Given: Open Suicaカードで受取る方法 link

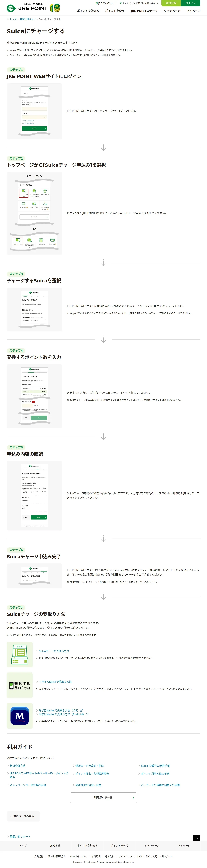Looking at the screenshot, I should 54,651.
